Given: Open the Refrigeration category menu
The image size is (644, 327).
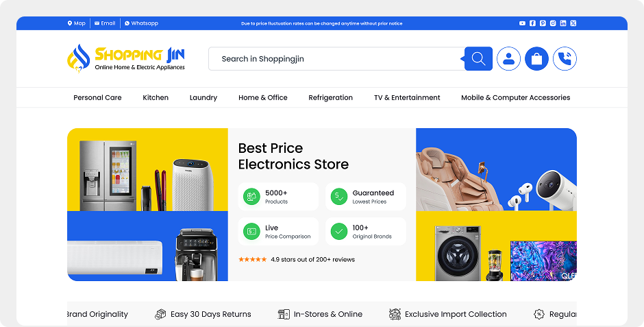Looking at the screenshot, I should pyautogui.click(x=331, y=97).
